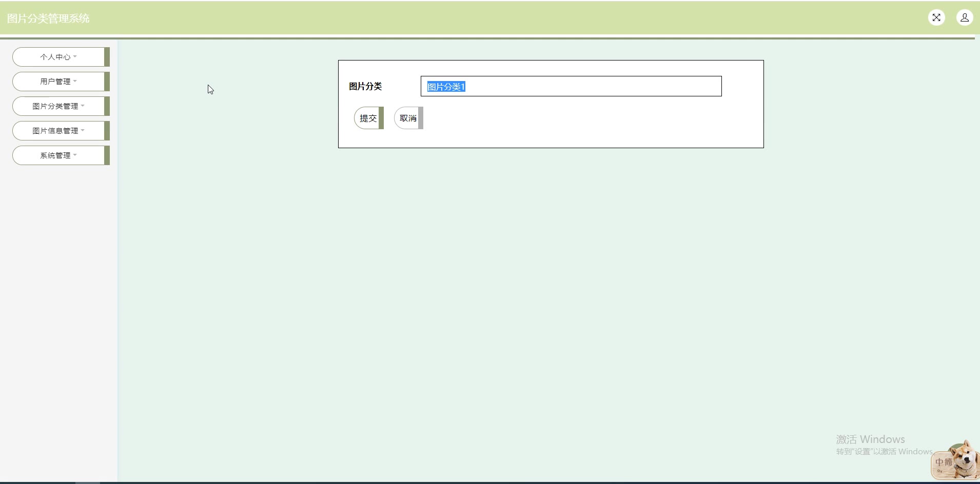The image size is (980, 484).
Task: Expand the 图片分类管理 dropdown arrow
Action: point(83,106)
